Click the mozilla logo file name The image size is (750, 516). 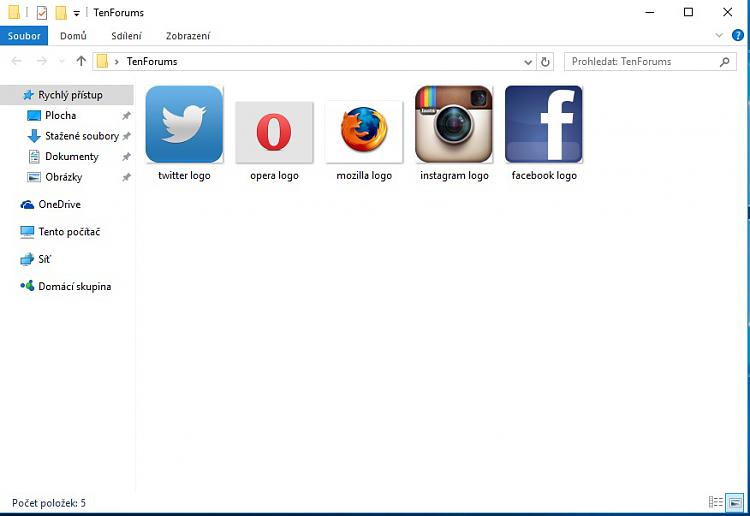[x=364, y=176]
